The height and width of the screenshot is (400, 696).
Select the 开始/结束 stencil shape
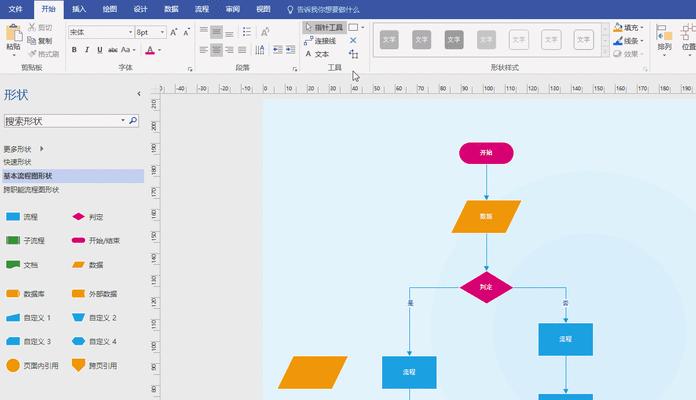pyautogui.click(x=79, y=240)
